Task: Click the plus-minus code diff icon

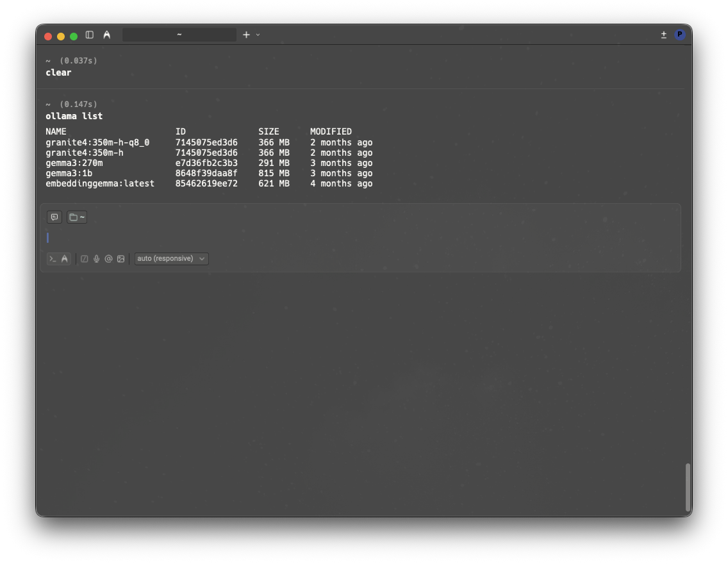Action: pyautogui.click(x=664, y=35)
